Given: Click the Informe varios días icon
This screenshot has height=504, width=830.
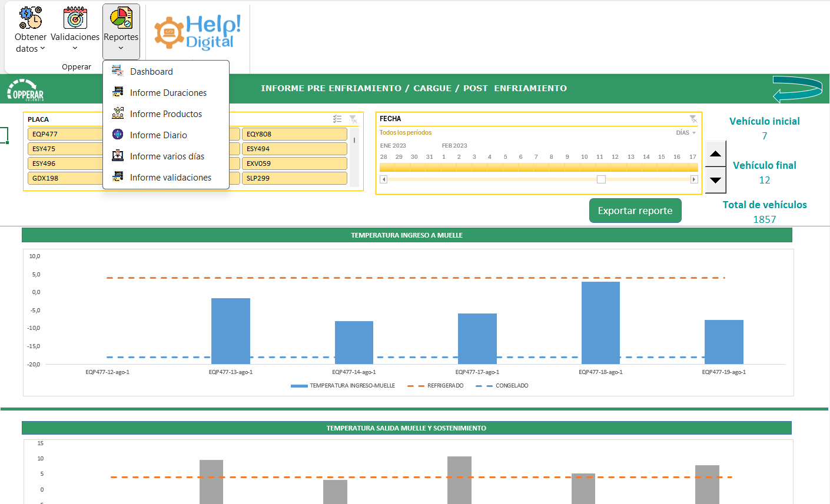Looking at the screenshot, I should coord(118,156).
